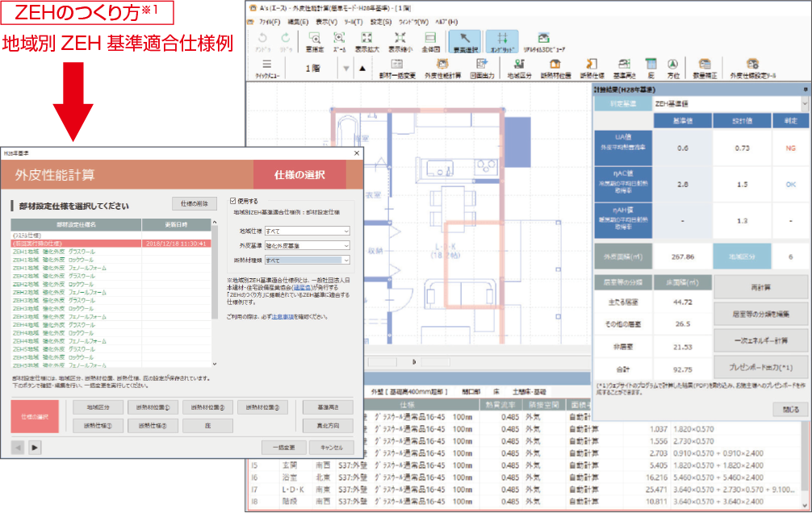Select the ZEH1地域 強化外皮 グラスウール row

pos(111,252)
